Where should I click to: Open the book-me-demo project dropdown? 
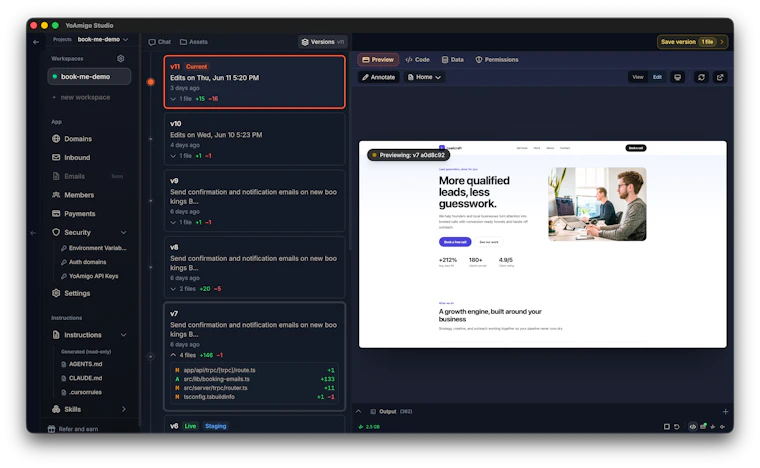103,39
